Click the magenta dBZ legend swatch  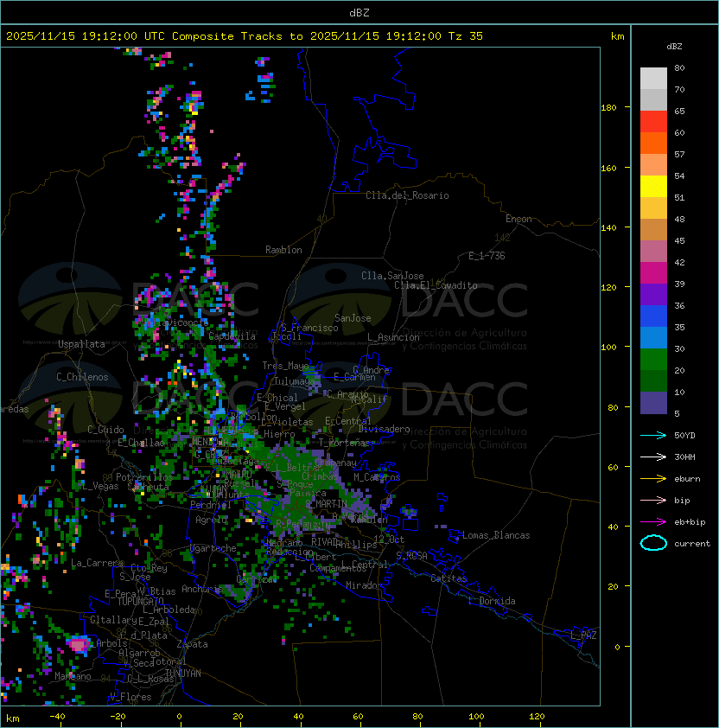pyautogui.click(x=653, y=273)
